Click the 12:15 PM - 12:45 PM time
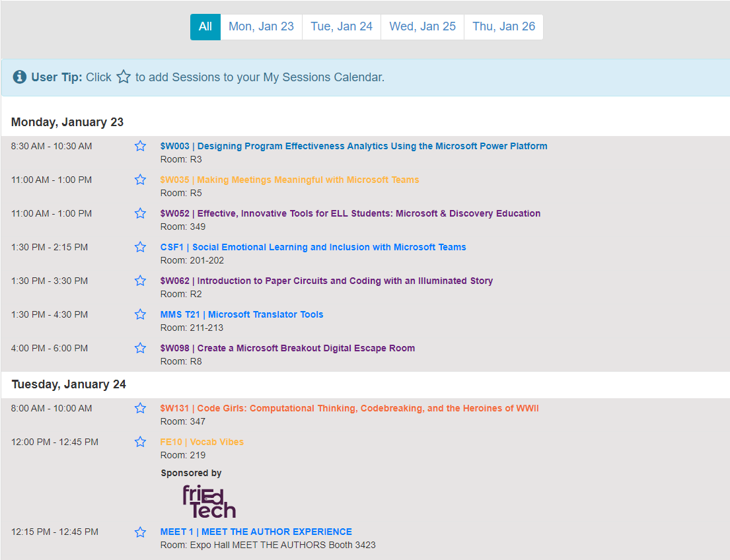The width and height of the screenshot is (730, 560). (54, 532)
